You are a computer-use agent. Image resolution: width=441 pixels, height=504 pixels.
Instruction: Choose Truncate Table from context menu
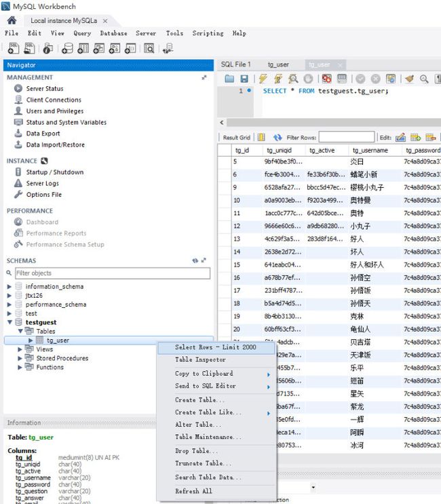[217, 463]
